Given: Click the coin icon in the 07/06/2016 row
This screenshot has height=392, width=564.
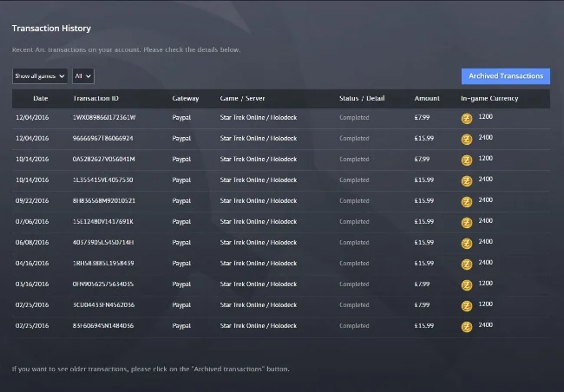Looking at the screenshot, I should pyautogui.click(x=467, y=223).
